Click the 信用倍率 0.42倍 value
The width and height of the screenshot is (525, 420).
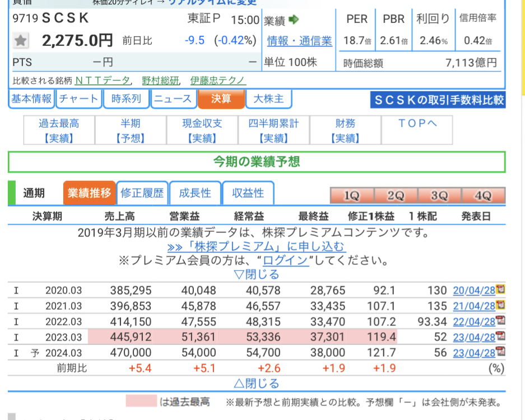478,40
